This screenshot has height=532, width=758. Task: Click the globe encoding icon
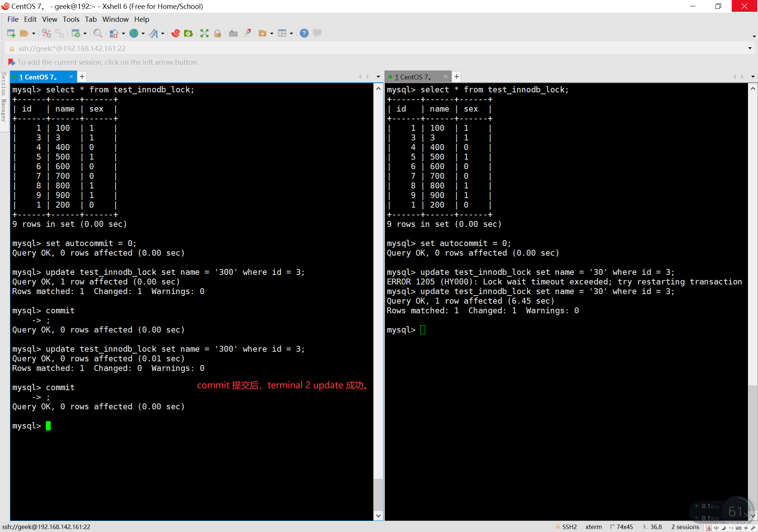(134, 33)
